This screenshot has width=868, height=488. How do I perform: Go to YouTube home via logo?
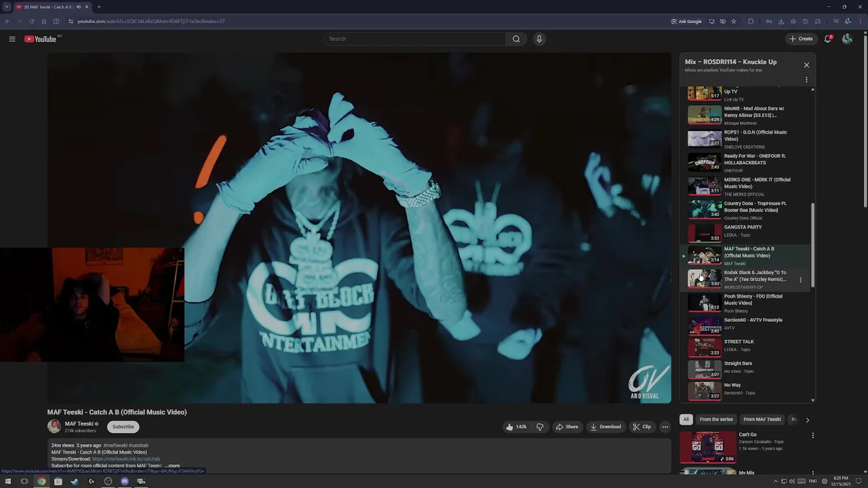coord(41,39)
